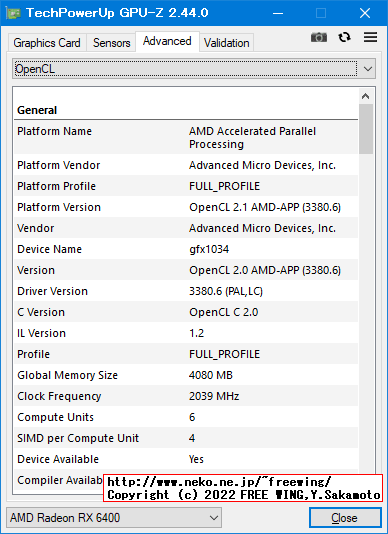Select the Compute Units value '6'
The image size is (388, 534).
tap(192, 418)
